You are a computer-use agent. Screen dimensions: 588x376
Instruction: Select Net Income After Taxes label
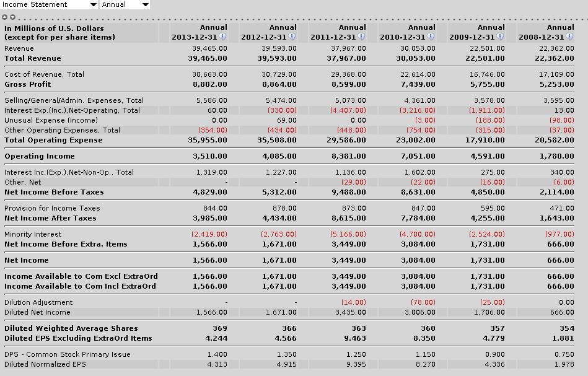(x=50, y=218)
